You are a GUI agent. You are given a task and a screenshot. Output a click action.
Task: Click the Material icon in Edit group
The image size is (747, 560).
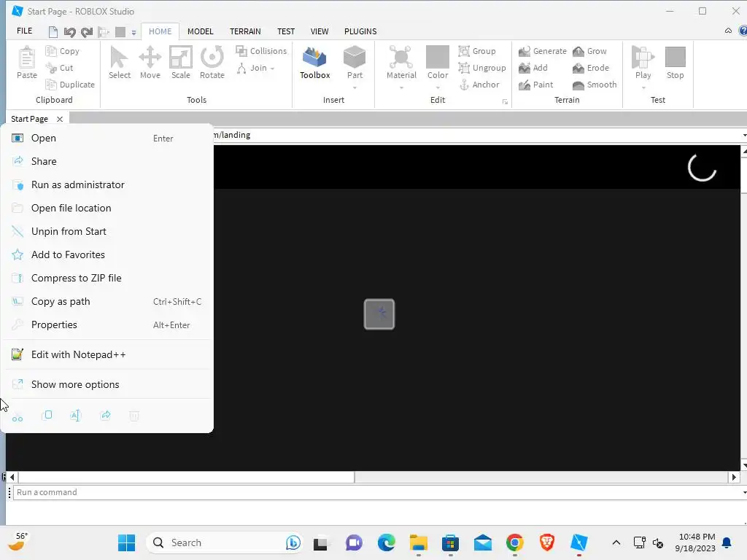(401, 57)
